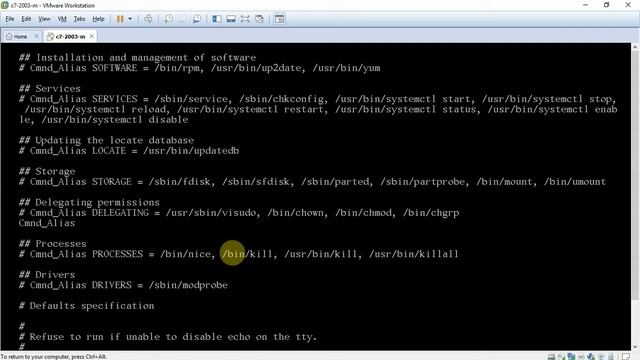Click the vertical scrollbar thumb
Screen dimensions: 640x360
coord(636,176)
